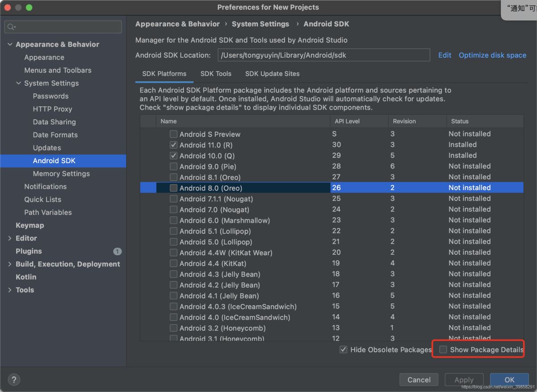
Task: Click the help question mark icon
Action: (x=14, y=380)
